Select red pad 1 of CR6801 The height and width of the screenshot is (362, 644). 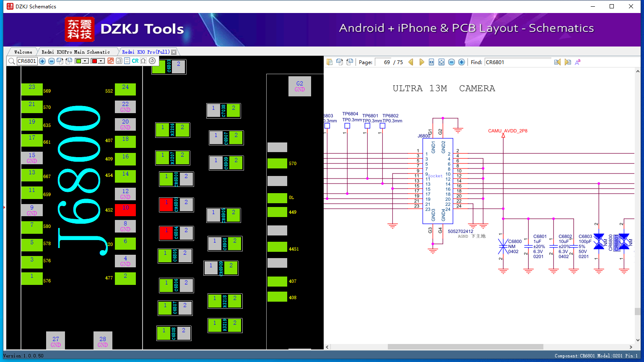(166, 204)
